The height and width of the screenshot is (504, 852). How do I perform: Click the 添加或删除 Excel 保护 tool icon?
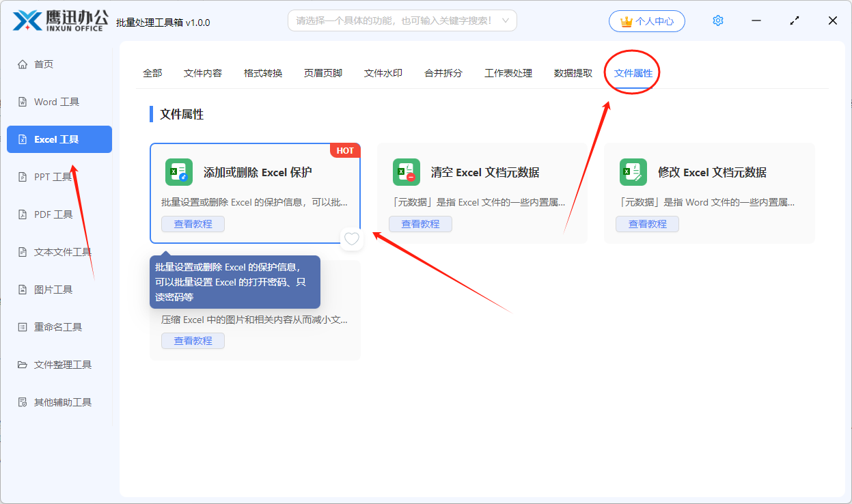pyautogui.click(x=178, y=172)
